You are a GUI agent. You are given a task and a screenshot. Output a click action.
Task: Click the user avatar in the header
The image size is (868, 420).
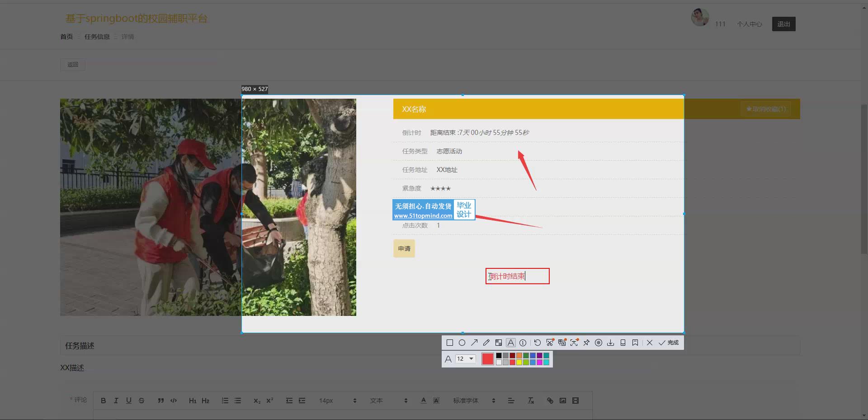click(x=700, y=17)
